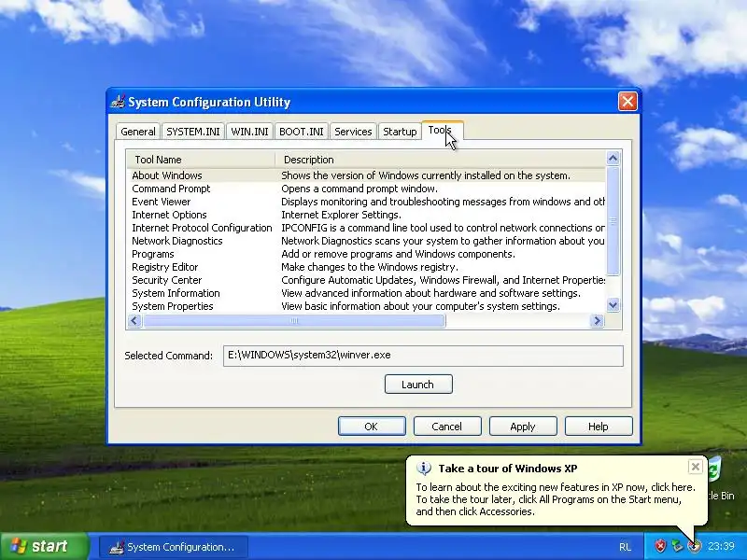Switch to the General tab
The image size is (747, 560).
(137, 132)
